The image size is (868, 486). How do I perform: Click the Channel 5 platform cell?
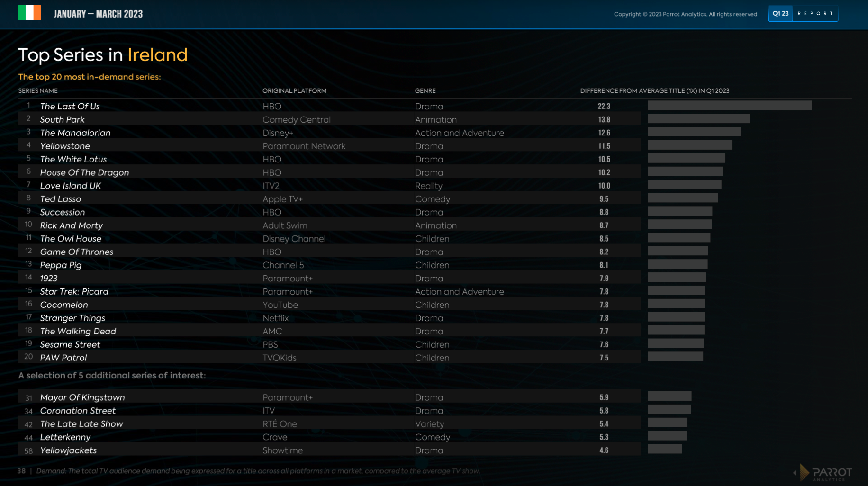pyautogui.click(x=283, y=266)
